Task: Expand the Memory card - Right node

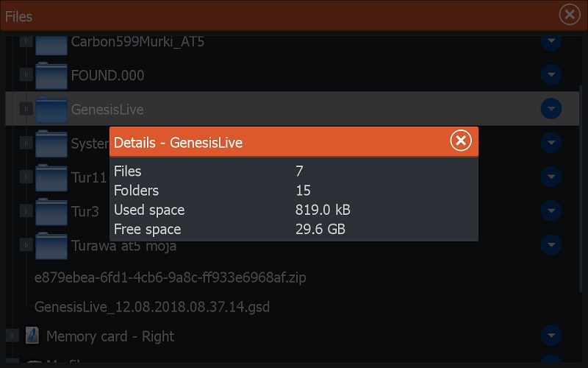Action: pos(12,336)
